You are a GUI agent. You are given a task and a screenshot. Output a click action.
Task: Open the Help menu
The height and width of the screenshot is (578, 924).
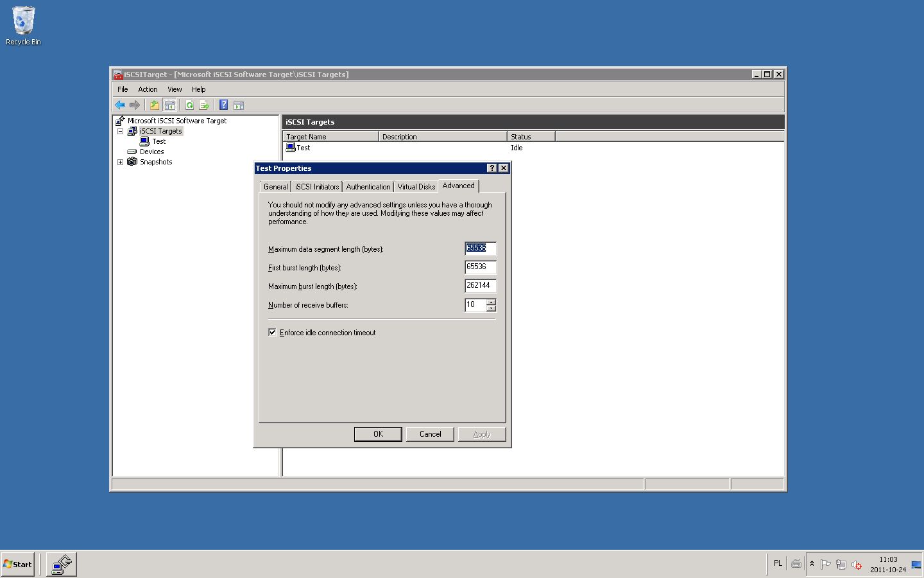coord(199,89)
